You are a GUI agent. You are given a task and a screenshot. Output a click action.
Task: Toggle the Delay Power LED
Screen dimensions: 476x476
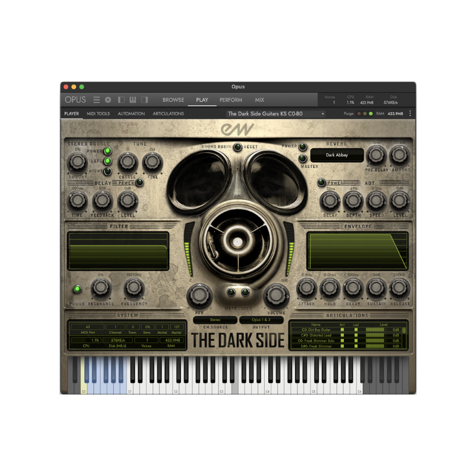coord(139,183)
